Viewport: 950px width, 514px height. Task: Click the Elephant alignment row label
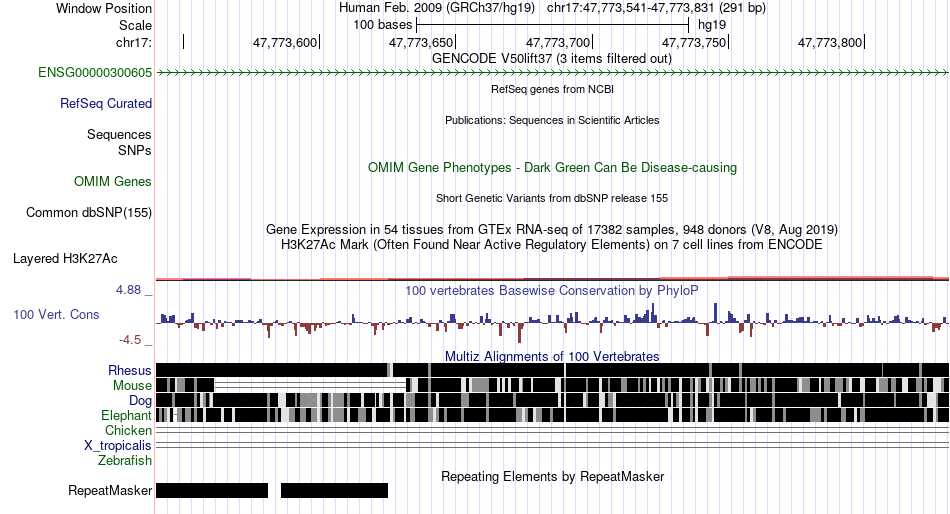pyautogui.click(x=126, y=416)
